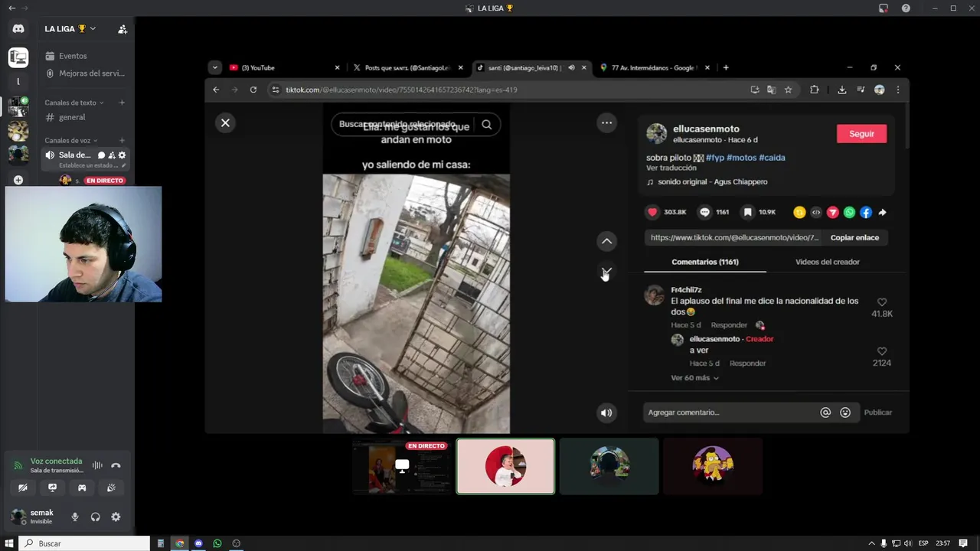Select the computer-icon server in sidebar

tap(18, 57)
